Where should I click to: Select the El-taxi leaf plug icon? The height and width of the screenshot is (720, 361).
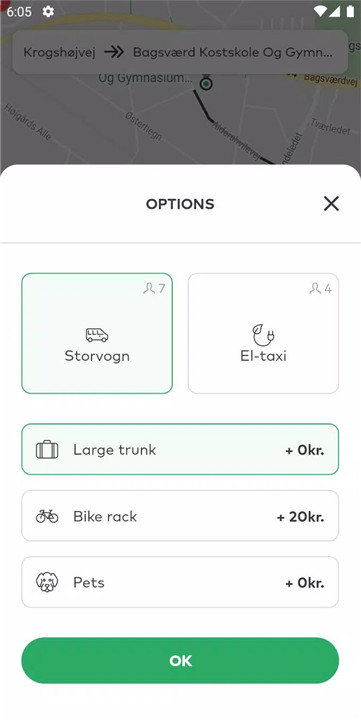(263, 336)
